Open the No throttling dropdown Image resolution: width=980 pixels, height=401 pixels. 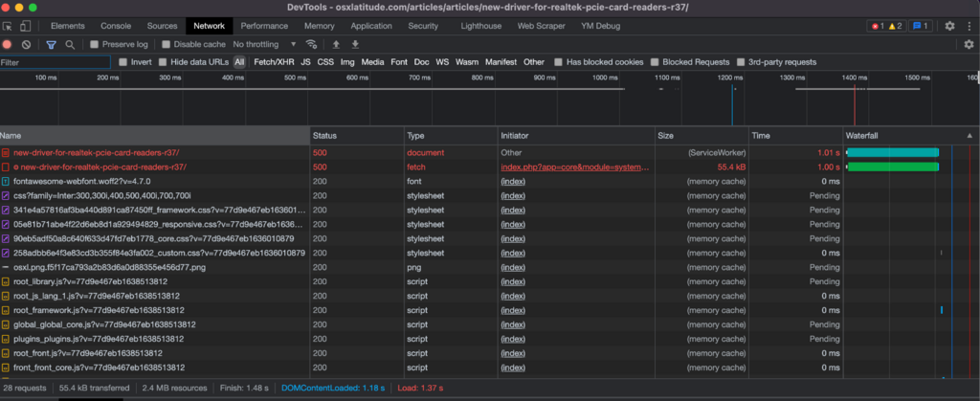pos(263,44)
